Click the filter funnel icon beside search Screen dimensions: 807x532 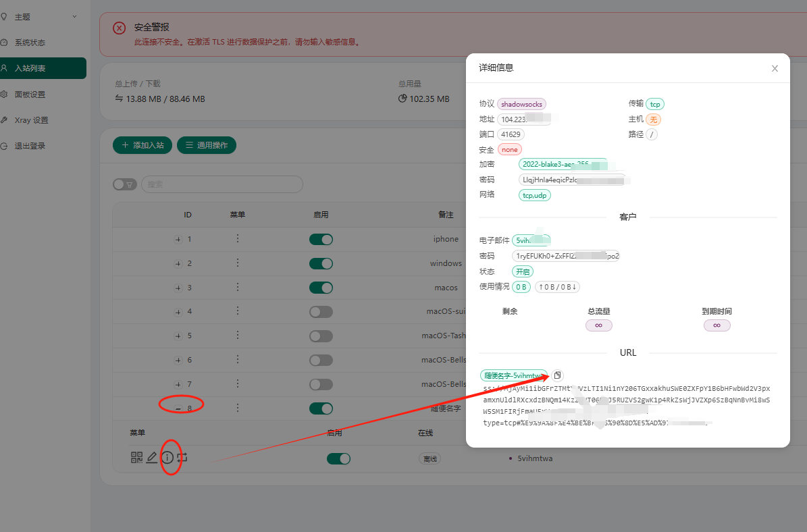click(130, 184)
